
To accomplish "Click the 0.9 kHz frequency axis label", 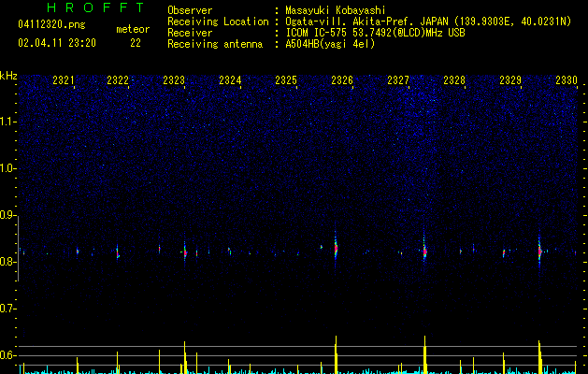I will click(x=8, y=215).
